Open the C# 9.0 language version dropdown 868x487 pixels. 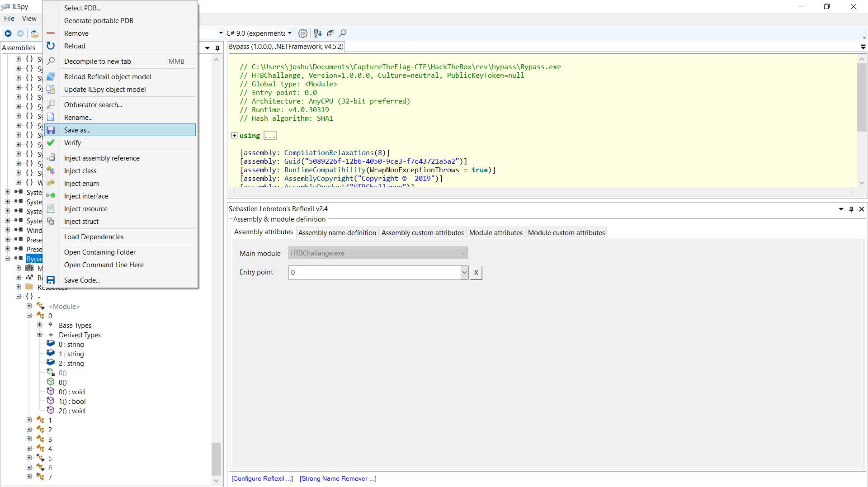pyautogui.click(x=289, y=33)
